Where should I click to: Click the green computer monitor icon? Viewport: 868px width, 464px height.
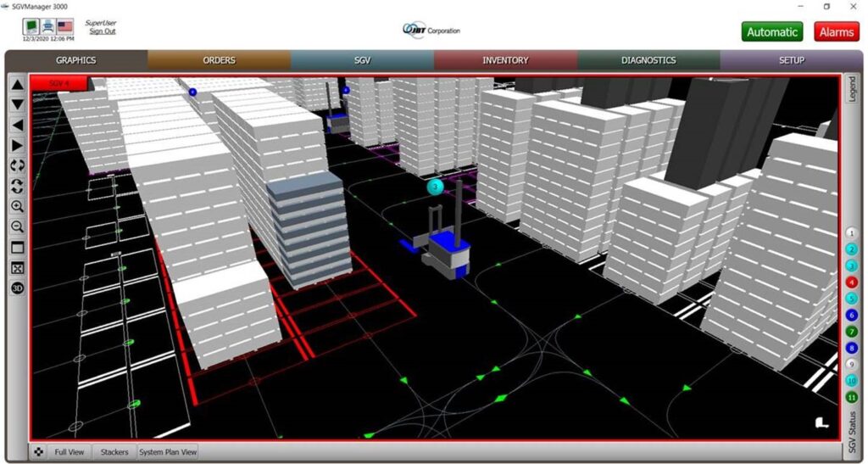(31, 26)
